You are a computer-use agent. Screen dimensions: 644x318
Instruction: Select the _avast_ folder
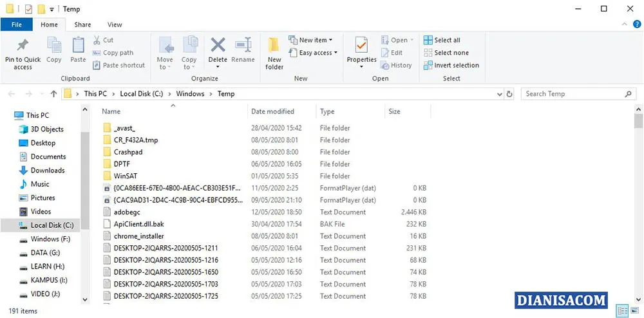118,128
